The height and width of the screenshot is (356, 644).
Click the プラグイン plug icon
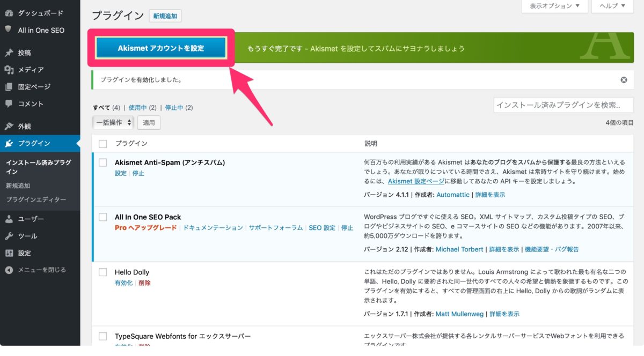[9, 143]
